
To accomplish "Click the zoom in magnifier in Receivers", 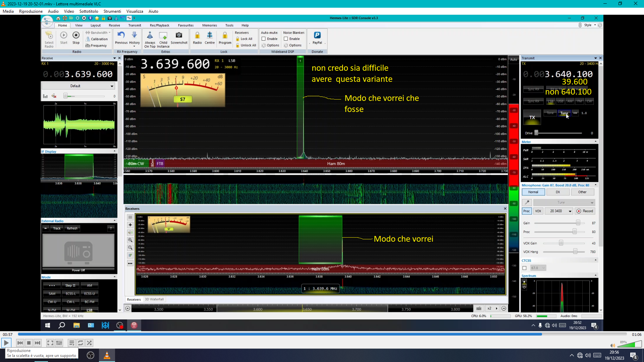I will [x=130, y=240].
